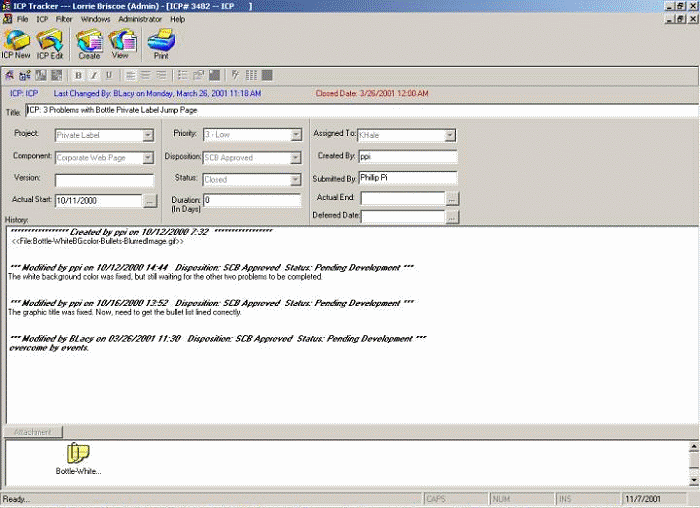700x508 pixels.
Task: Toggle Underline text formatting
Action: pyautogui.click(x=108, y=75)
